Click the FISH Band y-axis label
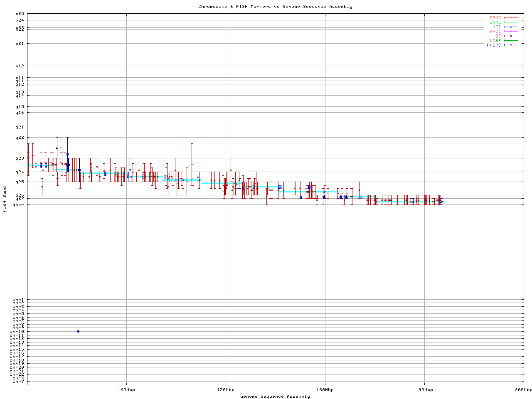Image resolution: width=532 pixels, height=399 pixels. tap(5, 199)
